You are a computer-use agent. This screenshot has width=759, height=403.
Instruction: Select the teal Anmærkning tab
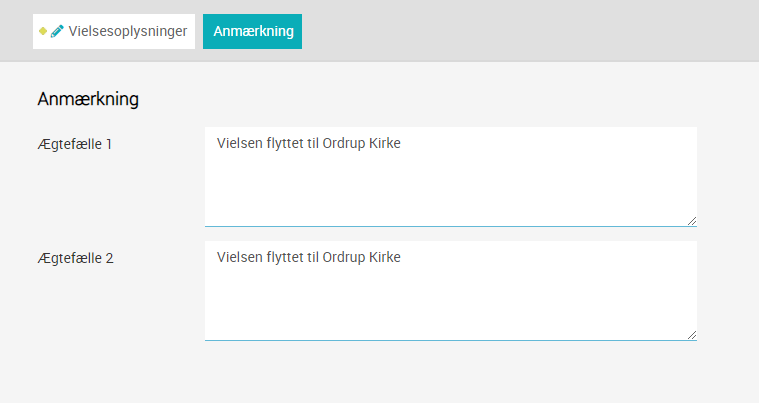point(252,31)
